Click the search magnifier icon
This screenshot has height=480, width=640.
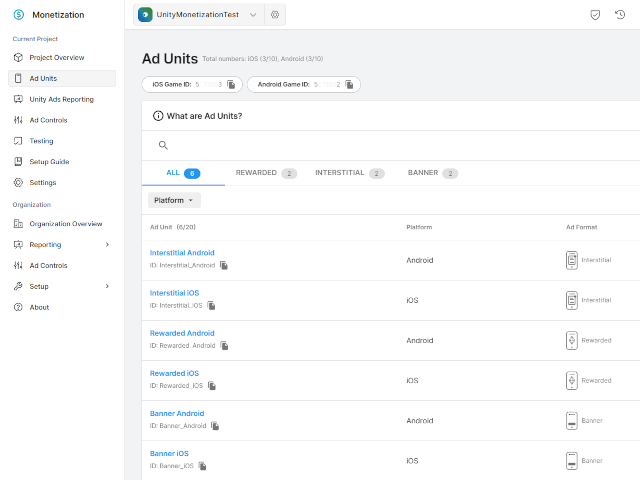[x=163, y=145]
